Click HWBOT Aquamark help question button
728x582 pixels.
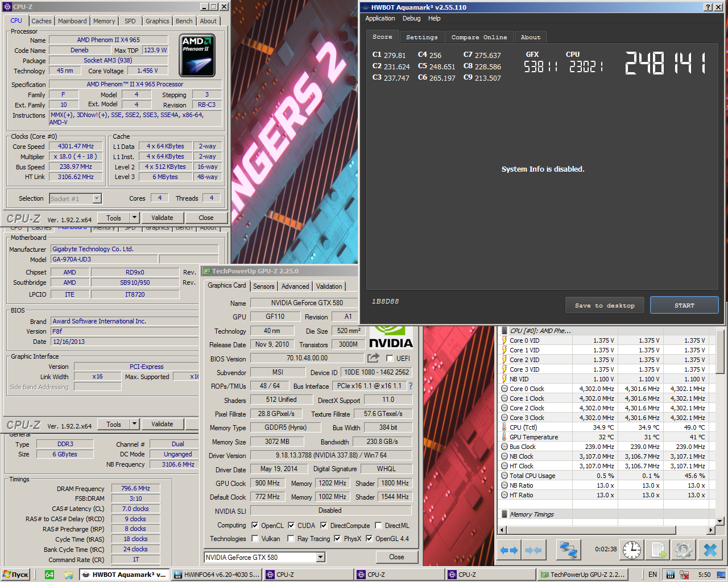click(x=708, y=7)
